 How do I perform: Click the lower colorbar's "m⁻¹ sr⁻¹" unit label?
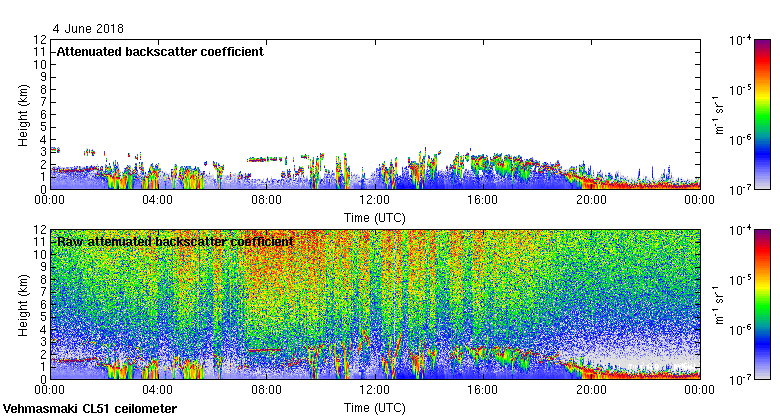coord(719,305)
